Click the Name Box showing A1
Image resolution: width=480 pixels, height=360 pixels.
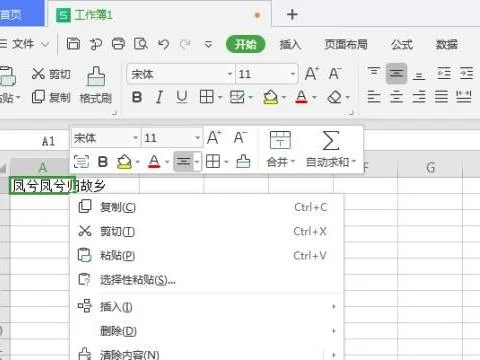(x=48, y=141)
